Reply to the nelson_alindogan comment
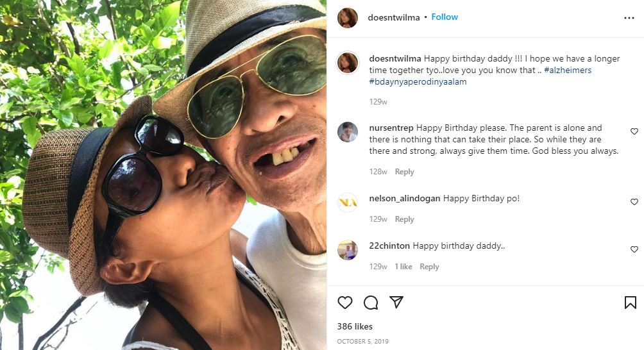This screenshot has width=644, height=350. [x=404, y=219]
